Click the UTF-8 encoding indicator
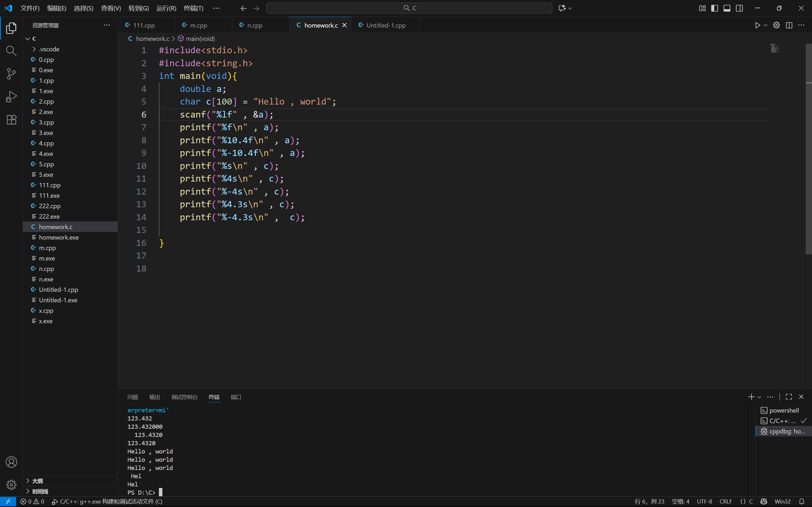Image resolution: width=812 pixels, height=507 pixels. coord(704,501)
